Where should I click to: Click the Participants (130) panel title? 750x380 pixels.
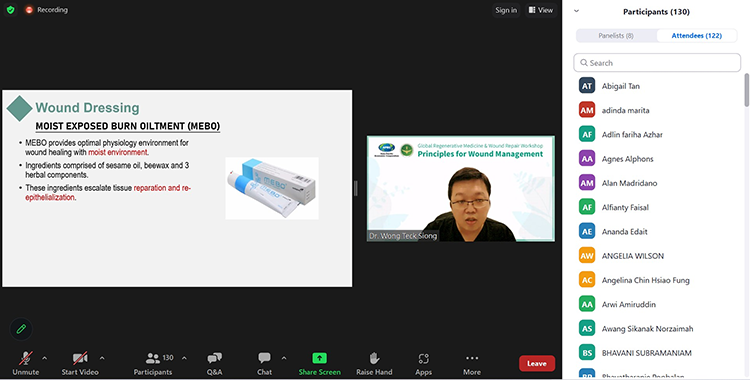point(656,11)
